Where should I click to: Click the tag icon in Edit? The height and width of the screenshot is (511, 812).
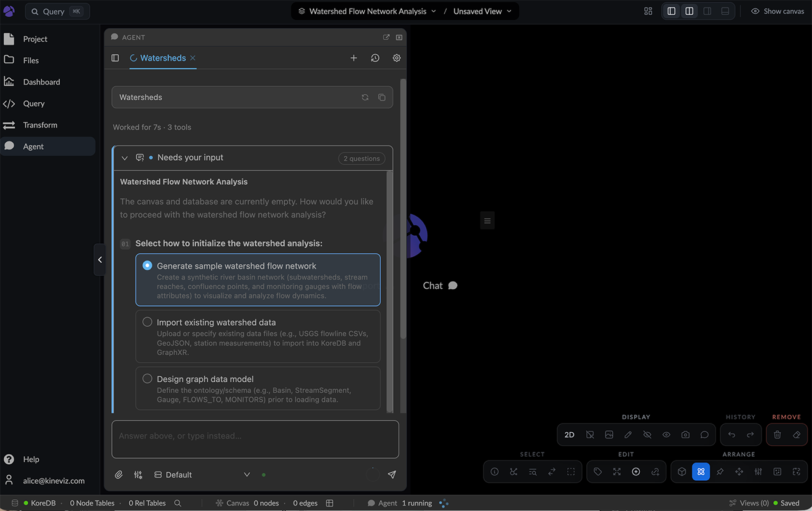click(598, 472)
